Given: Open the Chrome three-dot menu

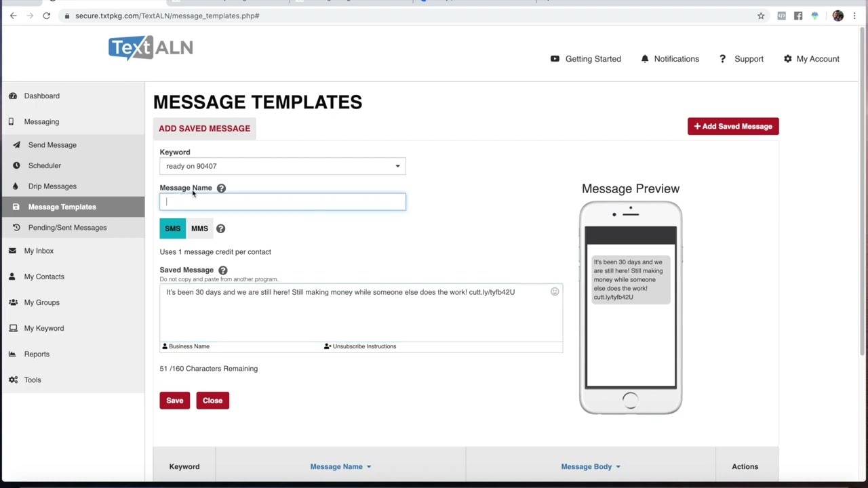Looking at the screenshot, I should tap(854, 16).
